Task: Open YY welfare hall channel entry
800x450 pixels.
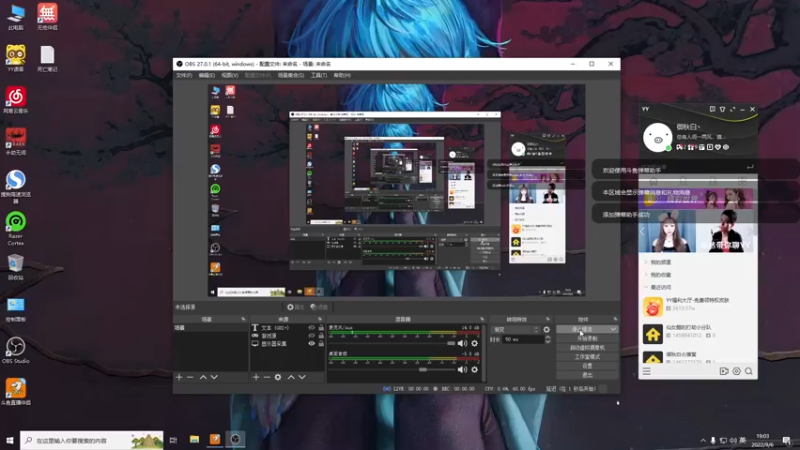Action: pyautogui.click(x=697, y=307)
